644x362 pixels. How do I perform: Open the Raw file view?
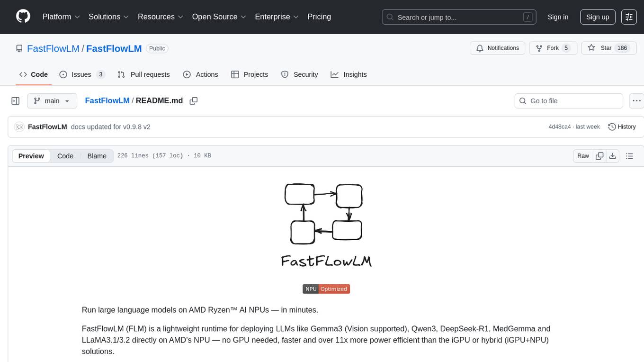click(x=583, y=156)
